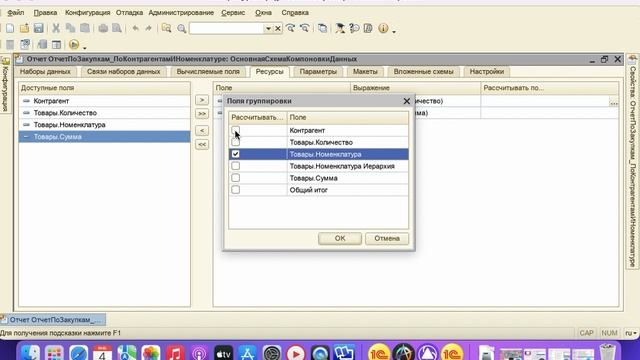Viewport: 640px width, 360px height.
Task: Check the Товары.Сумма checkbox in the dialog
Action: coord(236,178)
